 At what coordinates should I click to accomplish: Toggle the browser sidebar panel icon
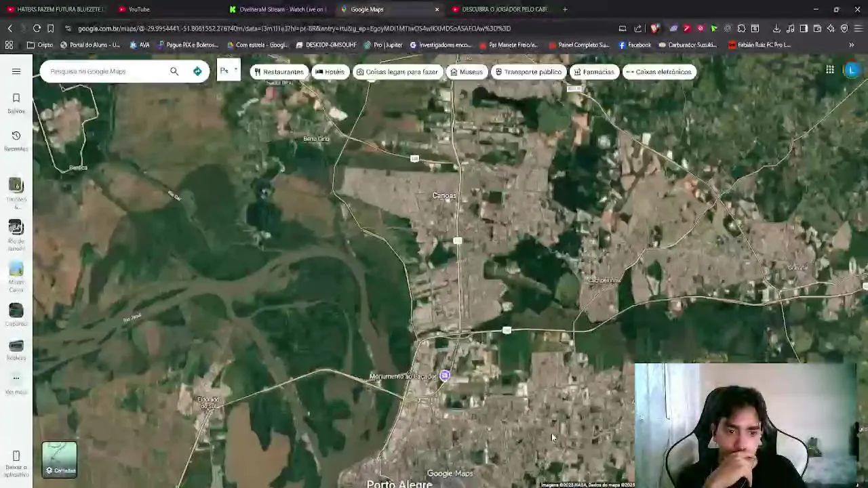pyautogui.click(x=804, y=28)
